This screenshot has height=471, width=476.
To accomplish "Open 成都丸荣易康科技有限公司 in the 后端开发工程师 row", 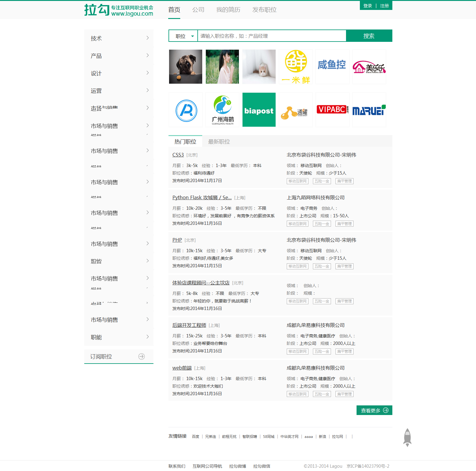I will (316, 325).
